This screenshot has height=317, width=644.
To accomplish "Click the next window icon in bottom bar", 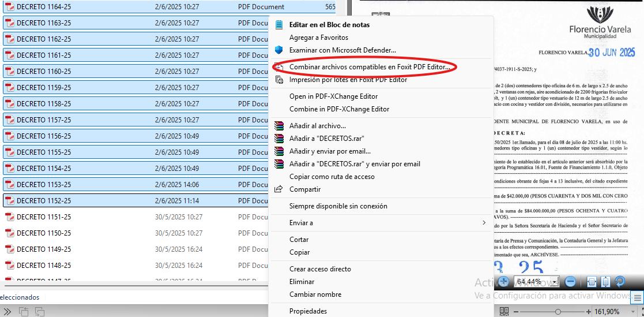I will (x=39, y=312).
